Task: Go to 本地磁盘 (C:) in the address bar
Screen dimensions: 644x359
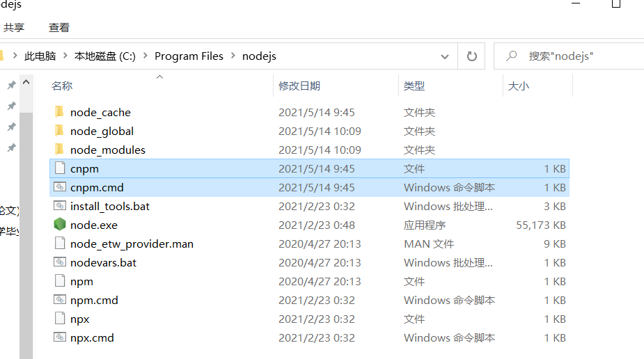Action: [x=104, y=56]
